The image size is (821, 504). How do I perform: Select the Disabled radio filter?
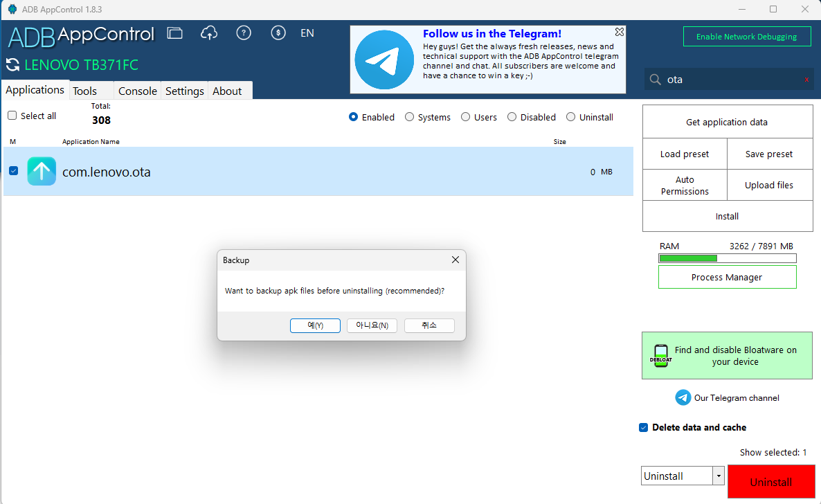point(512,117)
